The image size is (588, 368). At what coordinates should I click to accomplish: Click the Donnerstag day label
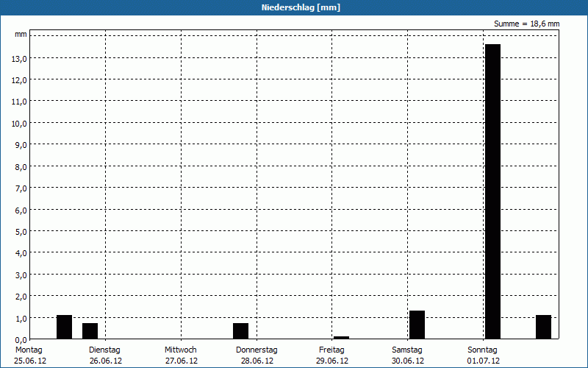coord(257,350)
